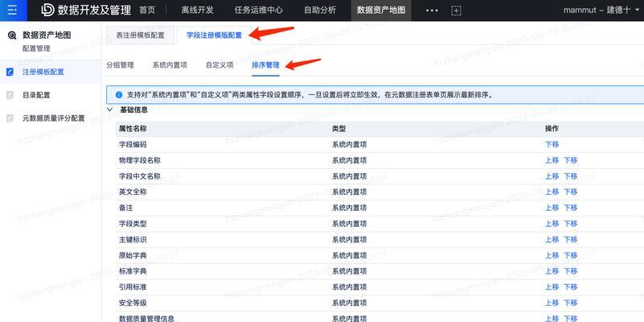Click 上移 for 主键标识 row
The height and width of the screenshot is (322, 644).
(552, 240)
